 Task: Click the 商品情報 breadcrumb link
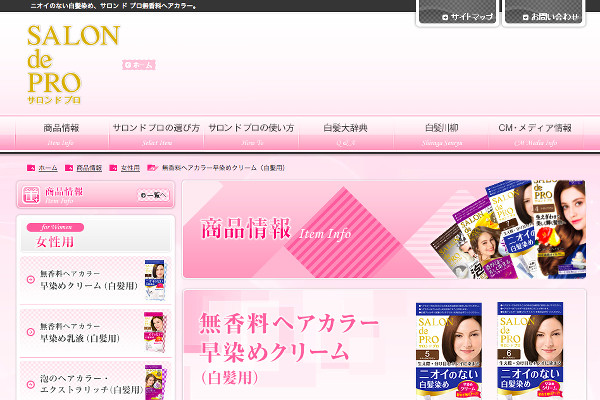pyautogui.click(x=89, y=168)
